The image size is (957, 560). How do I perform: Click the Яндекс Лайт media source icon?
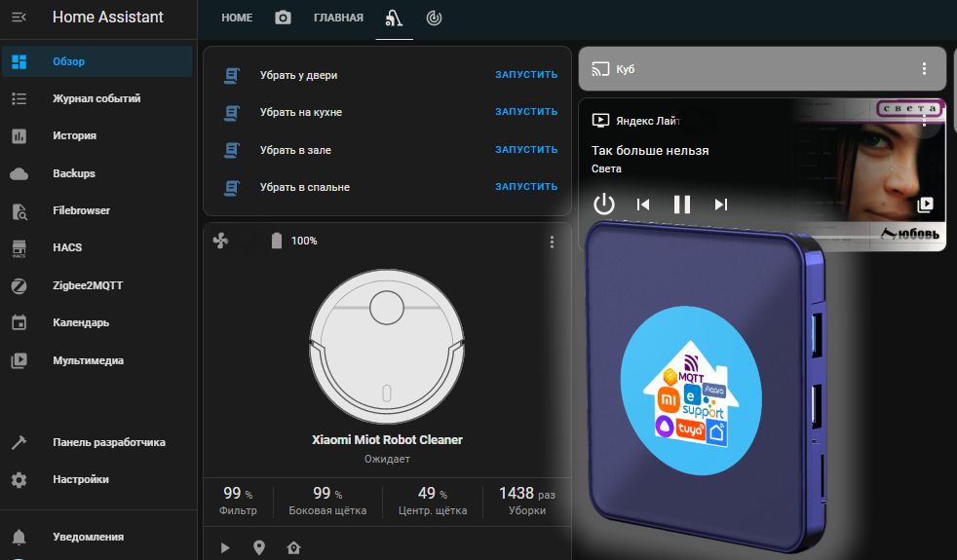[x=600, y=120]
